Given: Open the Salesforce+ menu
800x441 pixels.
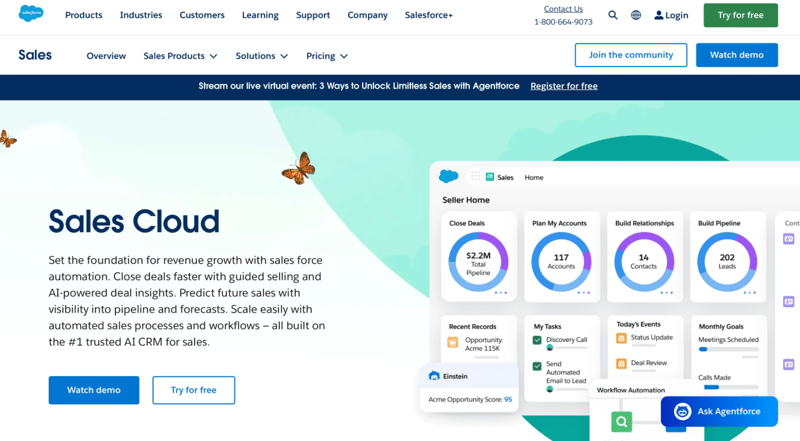Looking at the screenshot, I should [x=429, y=15].
